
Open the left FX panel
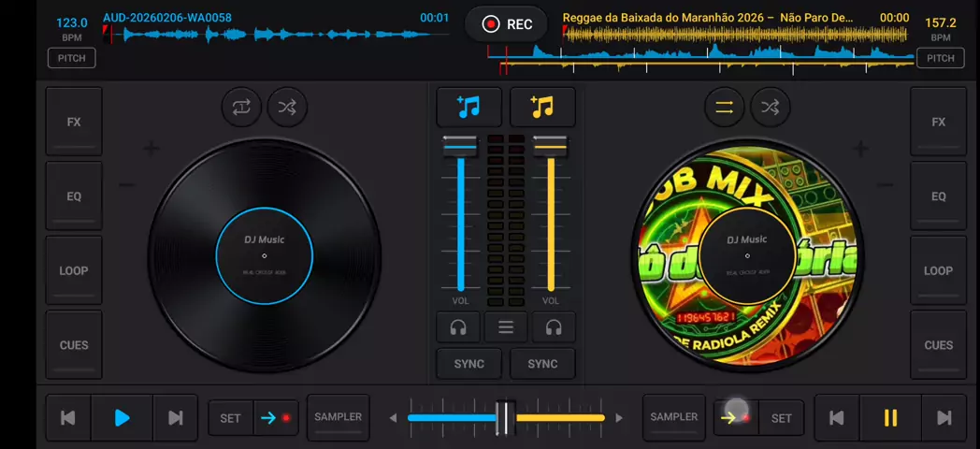tap(74, 122)
